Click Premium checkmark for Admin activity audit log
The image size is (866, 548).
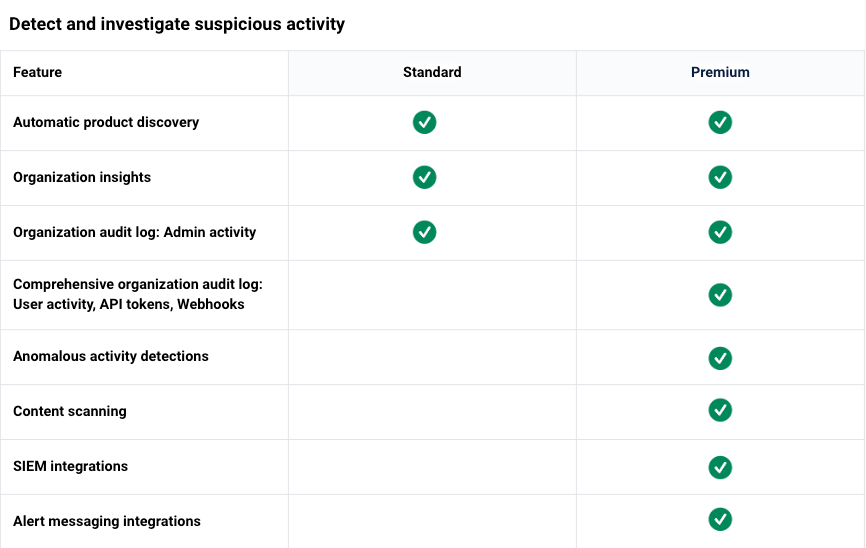coord(720,232)
